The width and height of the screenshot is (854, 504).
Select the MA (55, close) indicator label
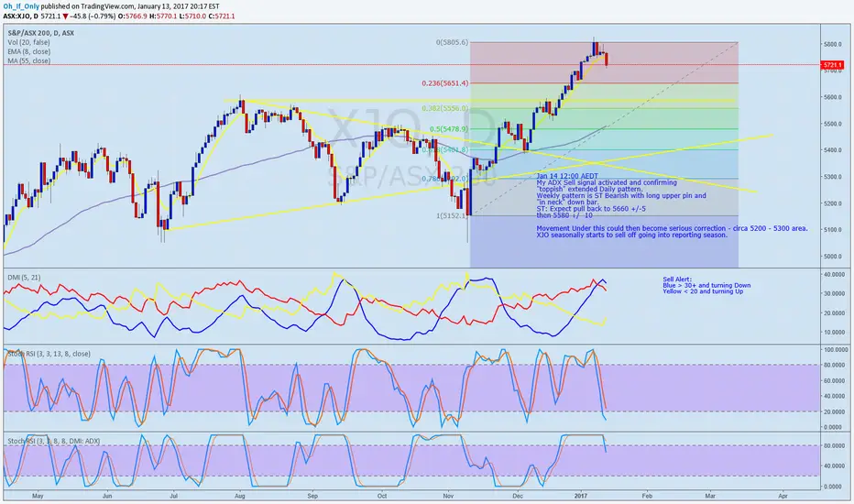pos(29,61)
